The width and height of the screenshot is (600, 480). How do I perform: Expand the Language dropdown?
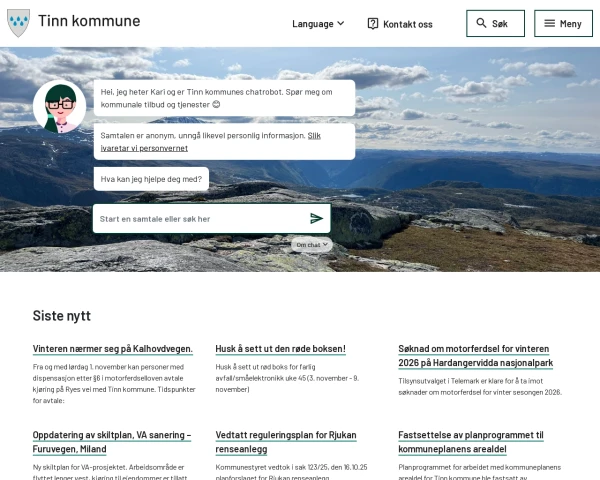[318, 24]
